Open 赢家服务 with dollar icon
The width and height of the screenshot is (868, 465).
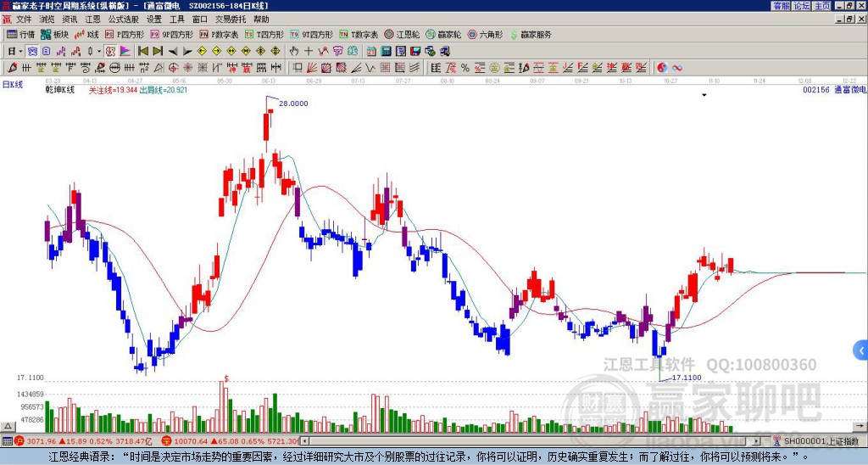point(531,34)
